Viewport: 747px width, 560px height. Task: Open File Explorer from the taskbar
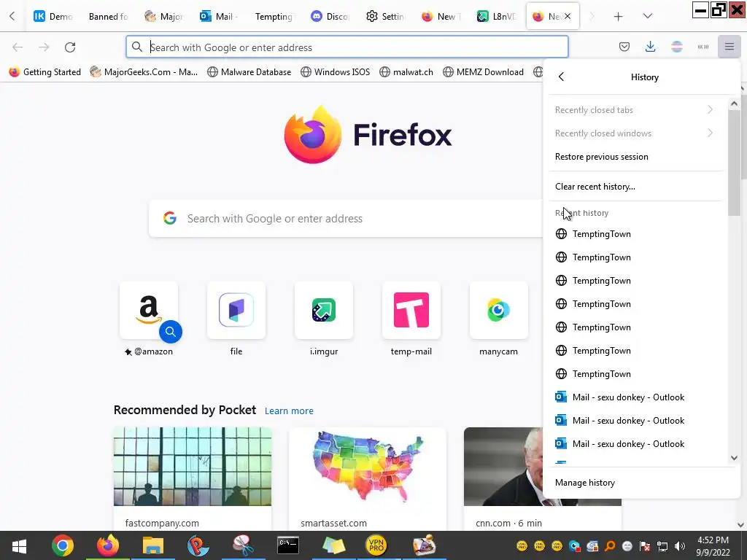153,545
